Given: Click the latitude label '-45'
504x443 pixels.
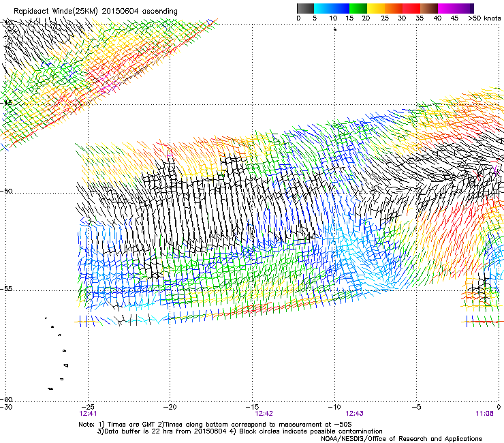Looking at the screenshot, I should (6, 103).
